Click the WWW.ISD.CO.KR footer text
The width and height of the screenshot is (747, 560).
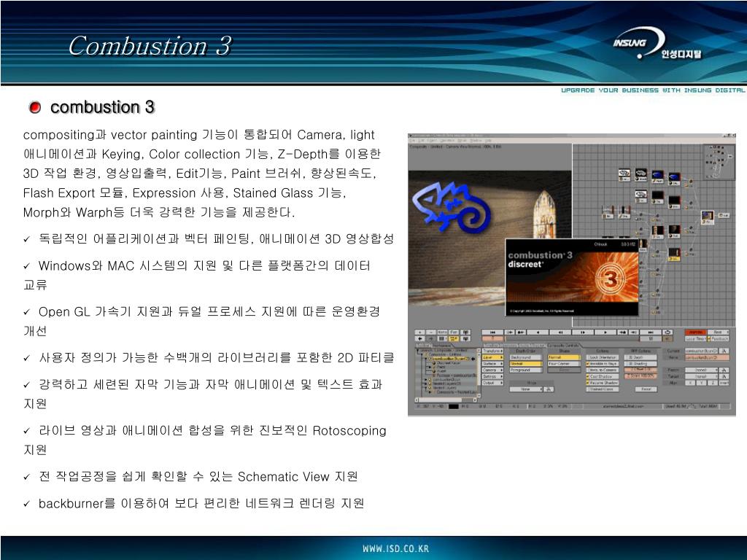point(395,548)
